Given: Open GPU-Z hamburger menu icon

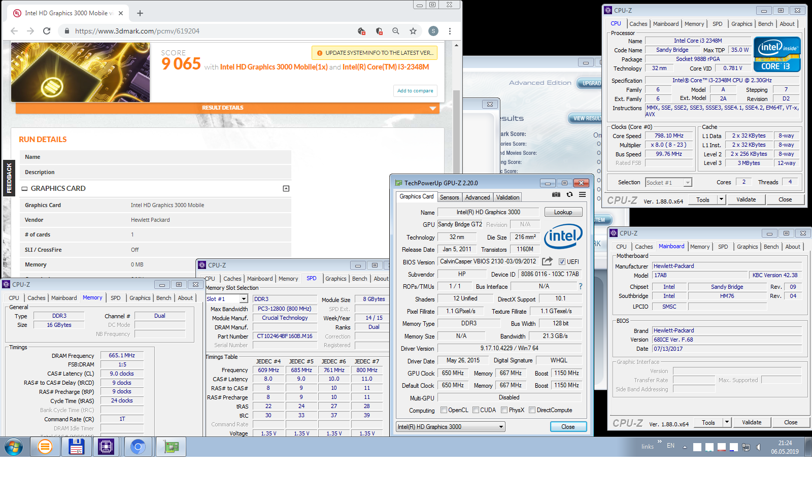Looking at the screenshot, I should click(582, 194).
